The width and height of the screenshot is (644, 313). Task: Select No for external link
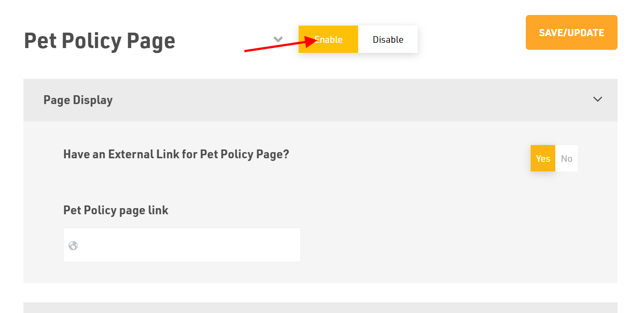[566, 158]
